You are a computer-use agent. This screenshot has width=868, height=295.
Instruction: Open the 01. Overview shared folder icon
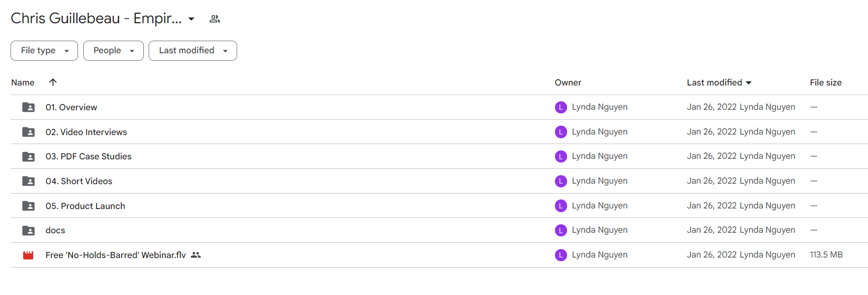coord(28,107)
